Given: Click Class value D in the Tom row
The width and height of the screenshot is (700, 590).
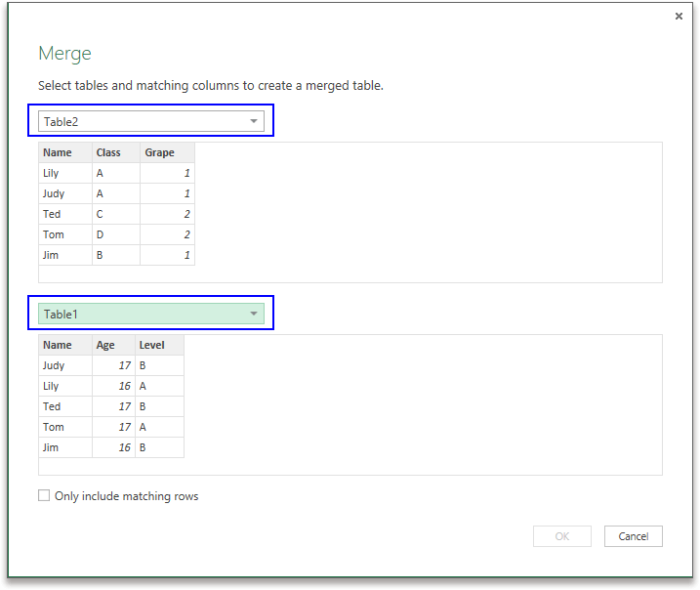Looking at the screenshot, I should coord(116,235).
